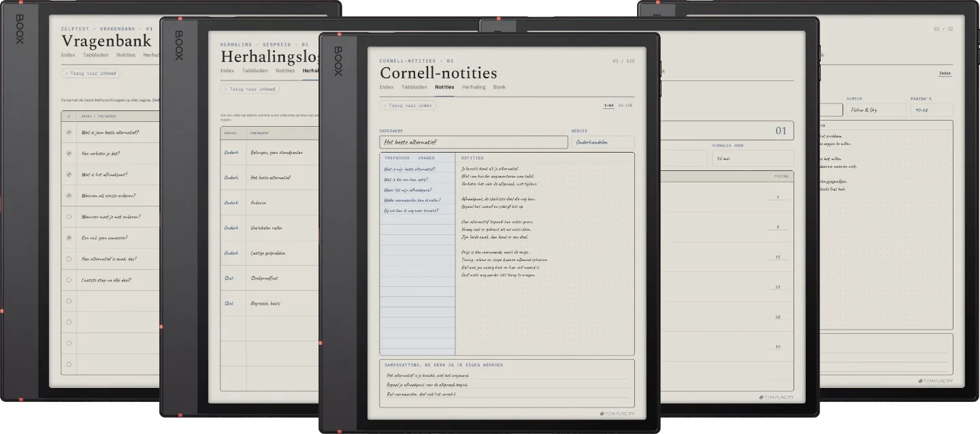Select Tabbladen tab on the Vragenbank page
Image resolution: width=980 pixels, height=434 pixels.
click(96, 55)
